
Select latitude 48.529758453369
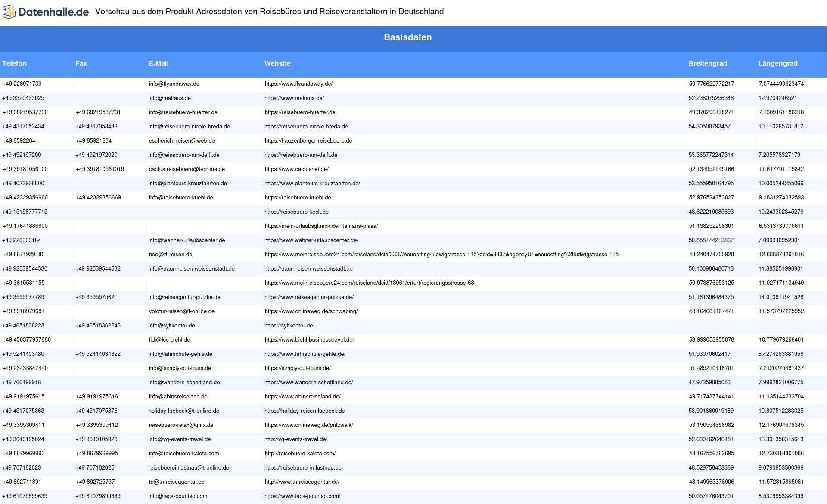(x=711, y=468)
